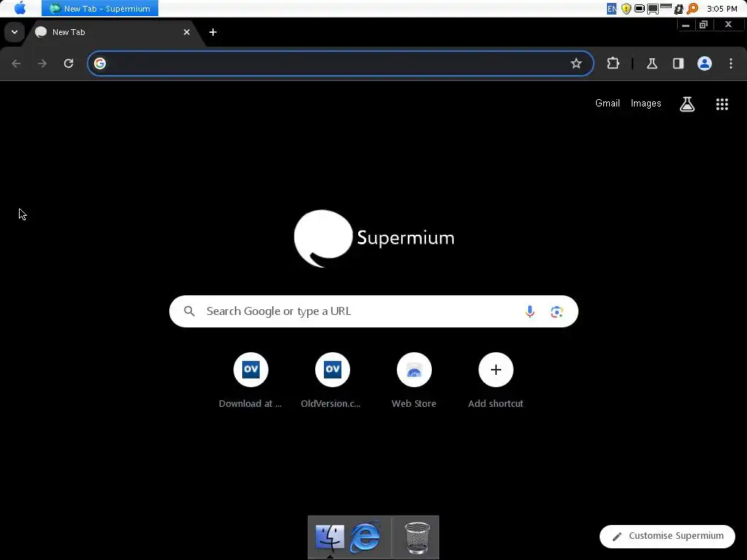Start voice search with the microphone
747x560 pixels.
pos(530,311)
